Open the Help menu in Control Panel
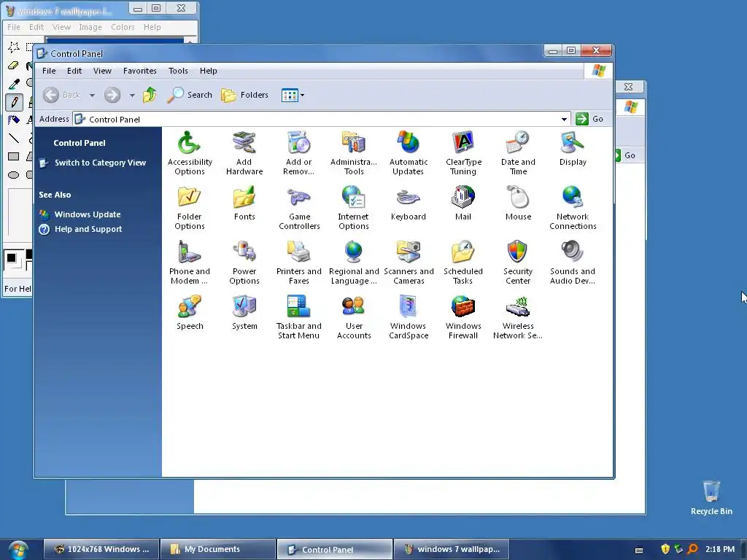Screen dimensions: 747x560 [208, 71]
